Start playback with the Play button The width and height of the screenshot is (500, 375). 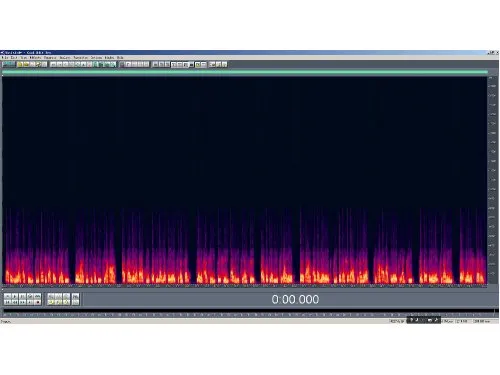[14, 296]
